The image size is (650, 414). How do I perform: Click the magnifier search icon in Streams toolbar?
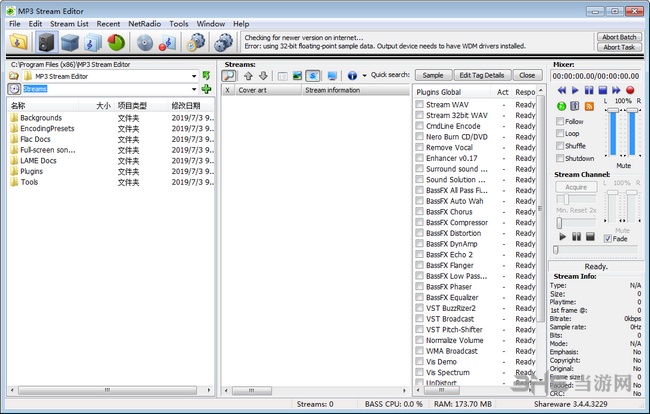coord(228,75)
